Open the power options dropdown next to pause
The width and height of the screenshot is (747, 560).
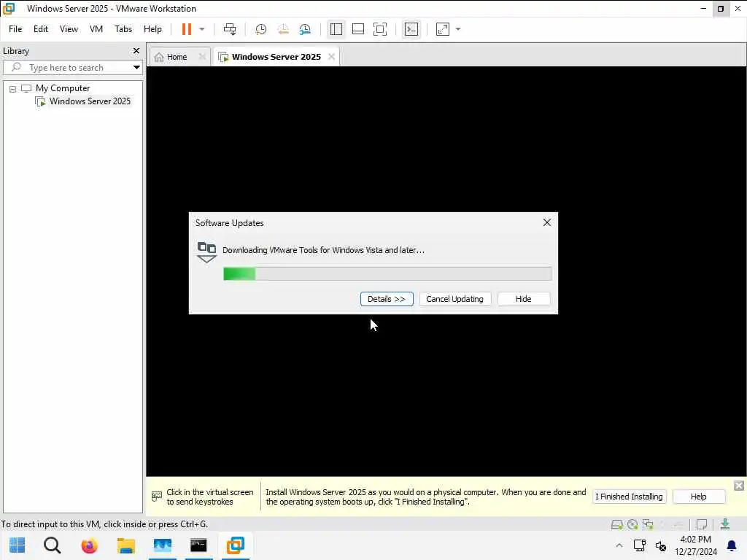(x=202, y=29)
